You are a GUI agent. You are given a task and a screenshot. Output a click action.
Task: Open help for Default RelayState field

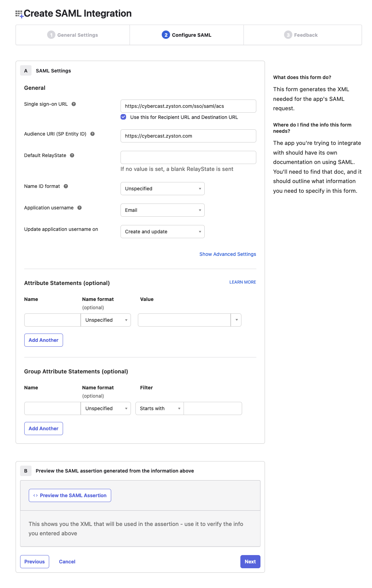tap(72, 155)
